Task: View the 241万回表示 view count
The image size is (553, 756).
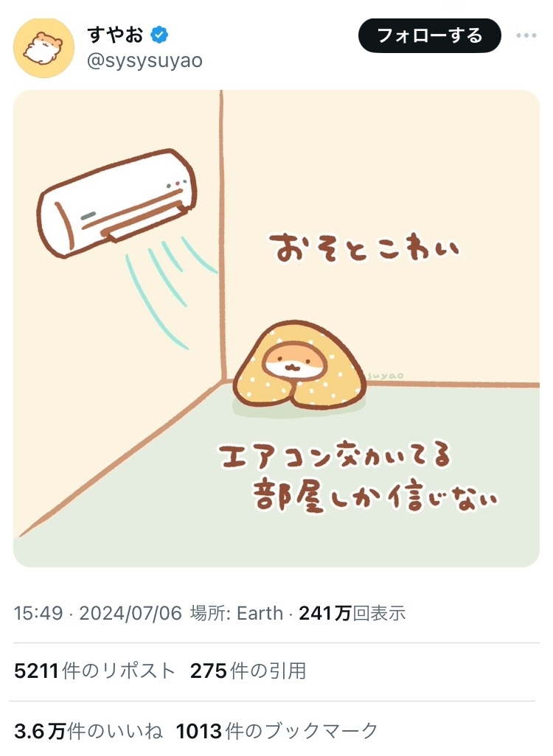Action: point(352,613)
